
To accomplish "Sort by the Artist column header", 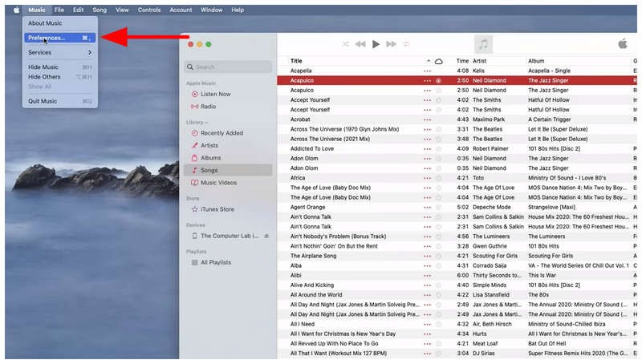I will (x=479, y=61).
